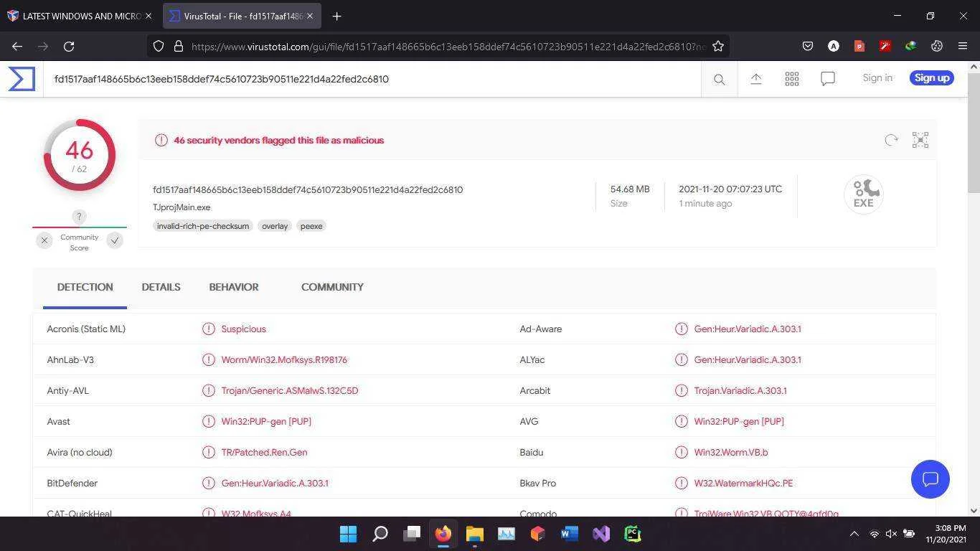Click the peexe tag
The image size is (980, 551).
[x=311, y=226]
